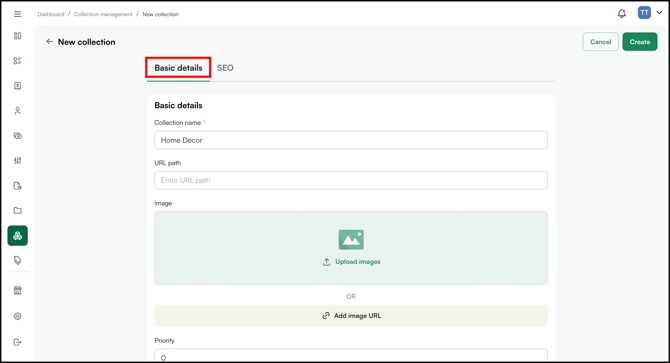Screen dimensions: 670x363
Task: Click the logout sidebar icon
Action: pos(18,342)
